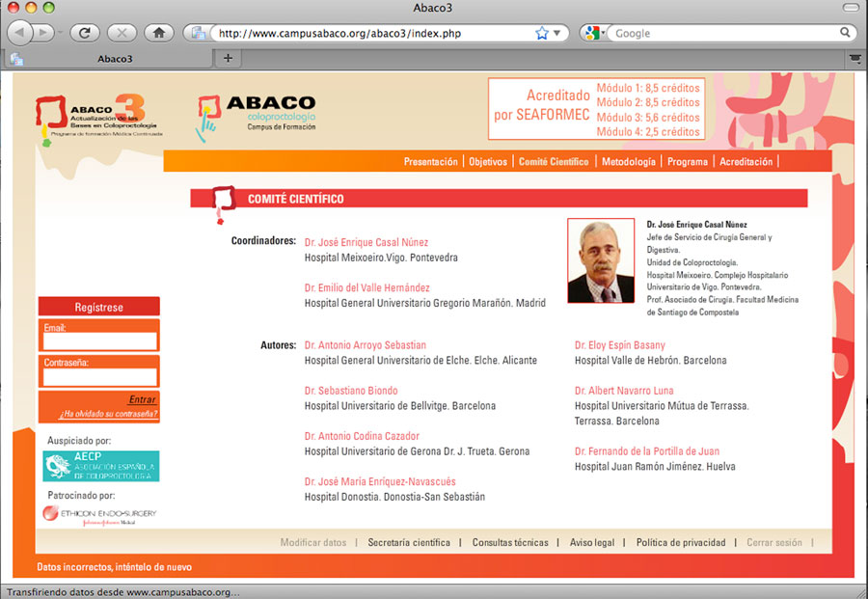Click Cerrar sesión footer link
The height and width of the screenshot is (599, 868).
click(773, 542)
